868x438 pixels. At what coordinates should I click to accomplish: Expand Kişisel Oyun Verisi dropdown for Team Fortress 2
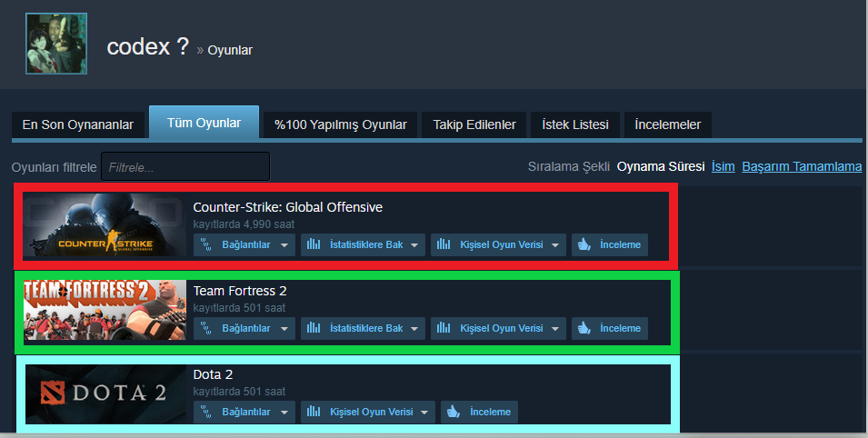[x=498, y=328]
